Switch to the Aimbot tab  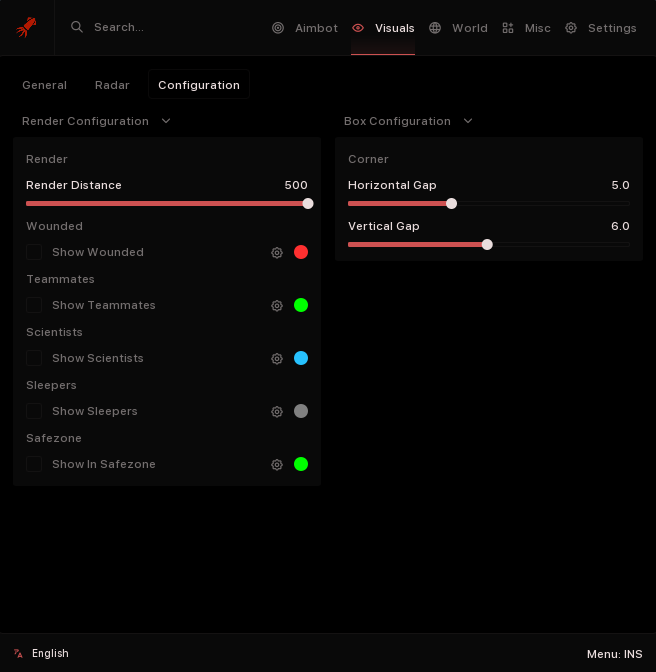pyautogui.click(x=305, y=28)
